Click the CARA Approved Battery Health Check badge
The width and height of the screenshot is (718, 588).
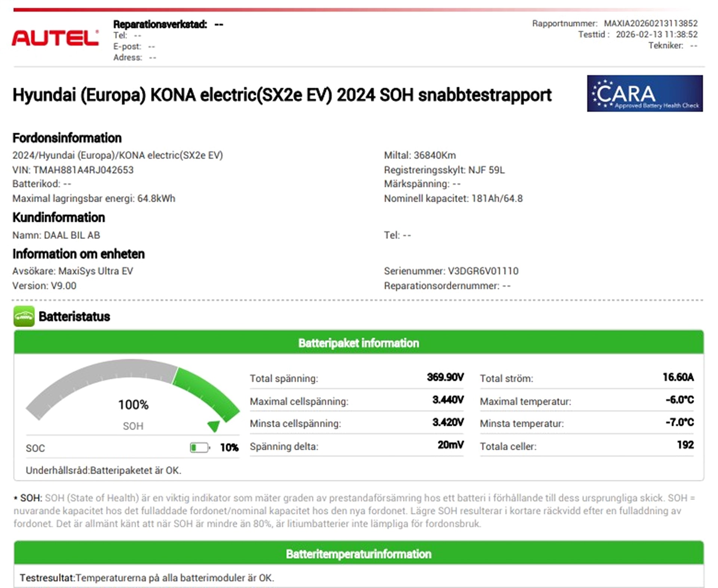coord(644,93)
